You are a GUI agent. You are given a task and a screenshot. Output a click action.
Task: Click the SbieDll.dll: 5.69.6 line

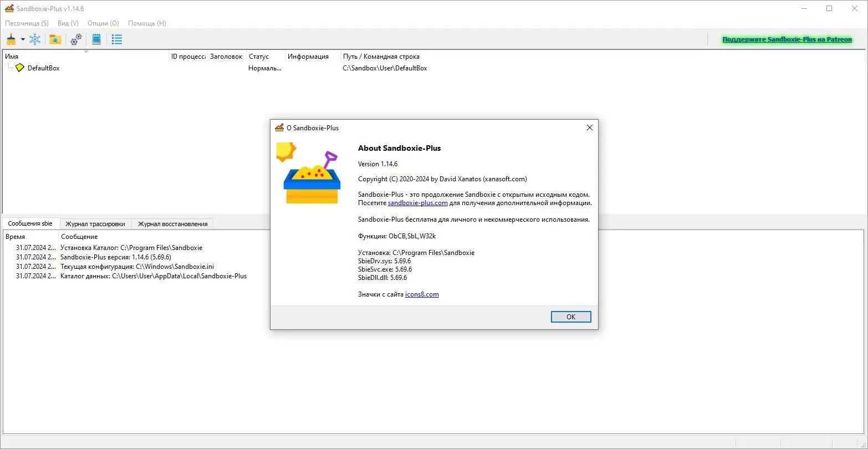(x=382, y=278)
